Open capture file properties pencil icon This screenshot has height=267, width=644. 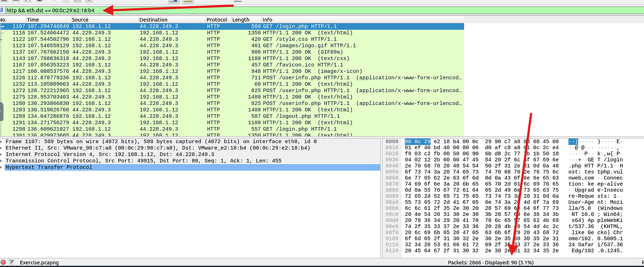click(x=11, y=262)
